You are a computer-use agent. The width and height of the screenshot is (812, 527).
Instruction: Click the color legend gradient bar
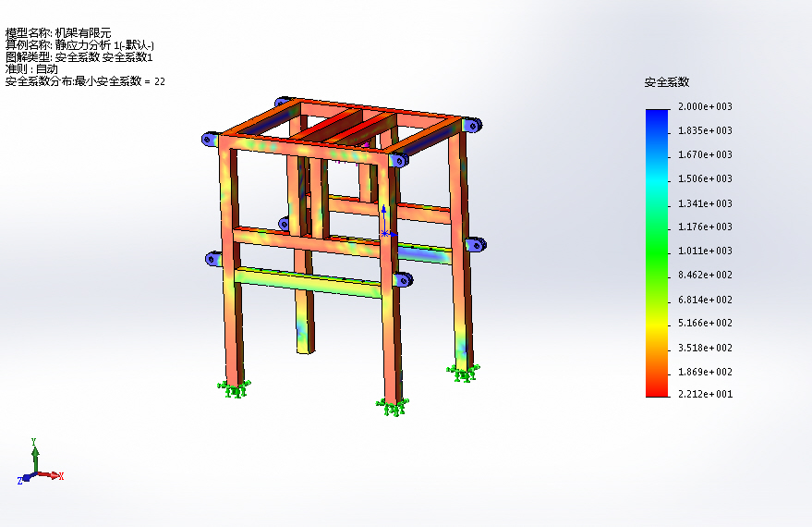[657, 253]
